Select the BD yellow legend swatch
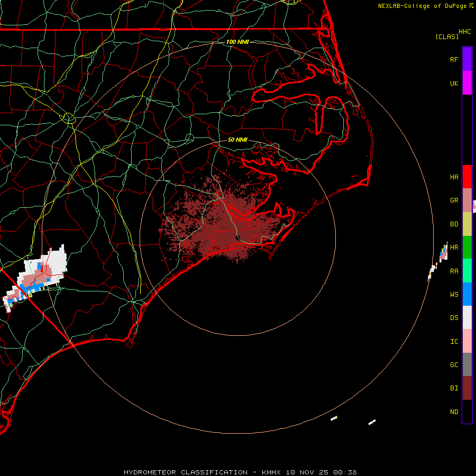The width and height of the screenshot is (476, 476). 467,224
